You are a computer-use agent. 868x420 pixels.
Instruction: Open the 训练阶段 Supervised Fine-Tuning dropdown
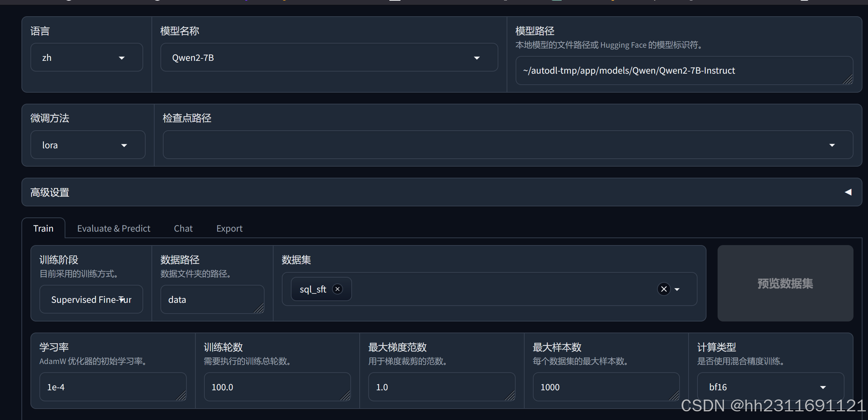pyautogui.click(x=91, y=299)
